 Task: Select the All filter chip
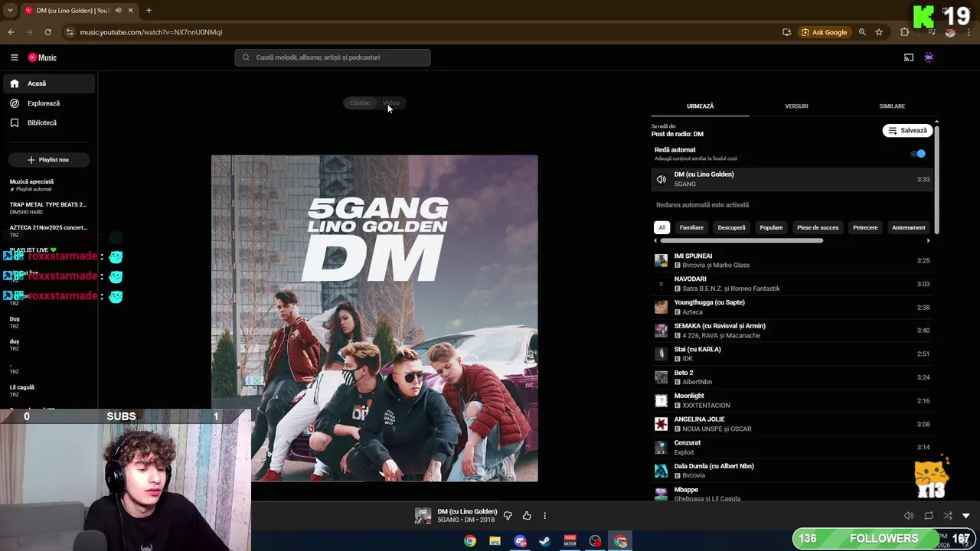coord(661,227)
